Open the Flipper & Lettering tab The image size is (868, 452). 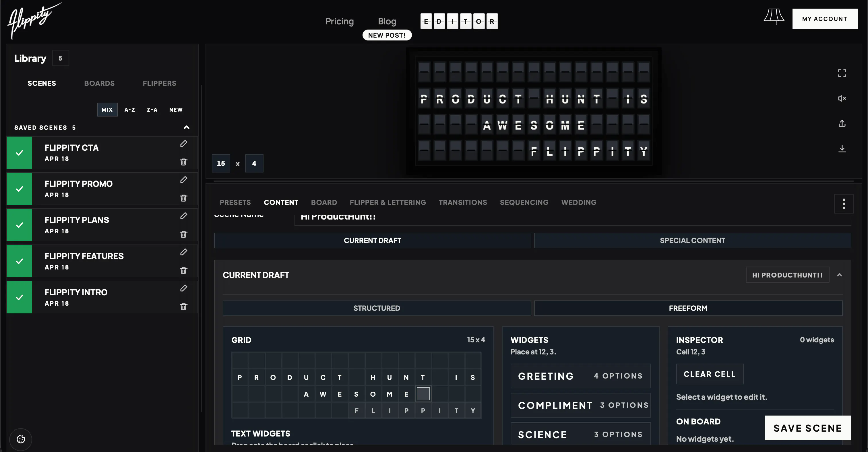(388, 202)
